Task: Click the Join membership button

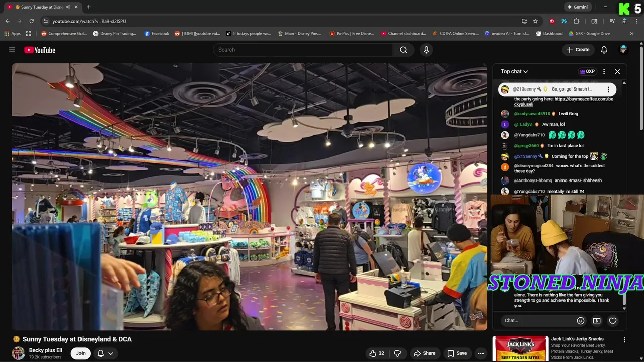Action: (x=80, y=353)
